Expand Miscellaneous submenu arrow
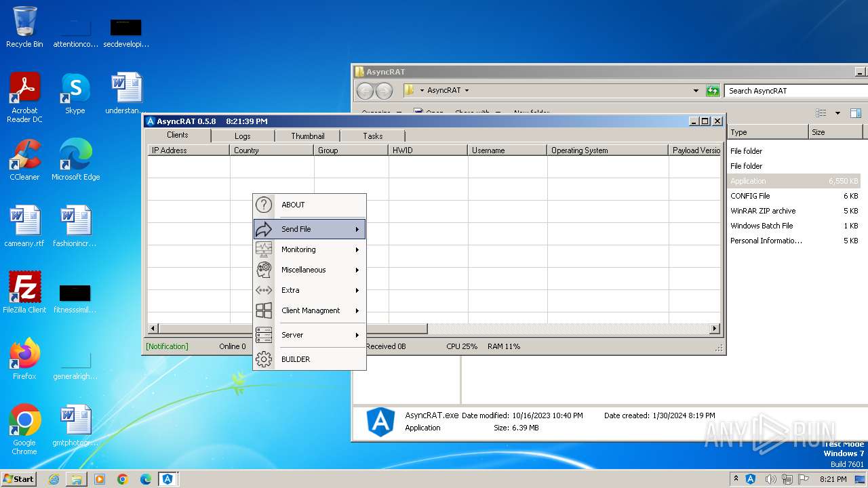Viewport: 868px width, 488px height. 357,270
